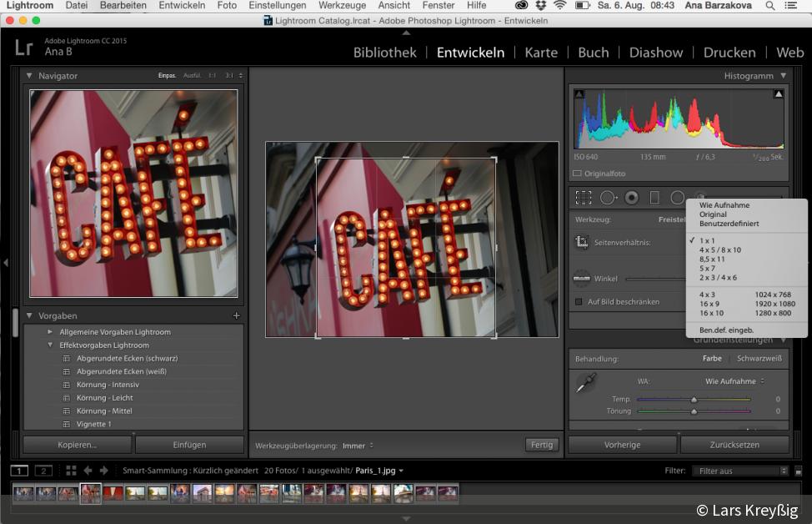Select the graduated filter tool
The height and width of the screenshot is (524, 812).
coord(654,198)
